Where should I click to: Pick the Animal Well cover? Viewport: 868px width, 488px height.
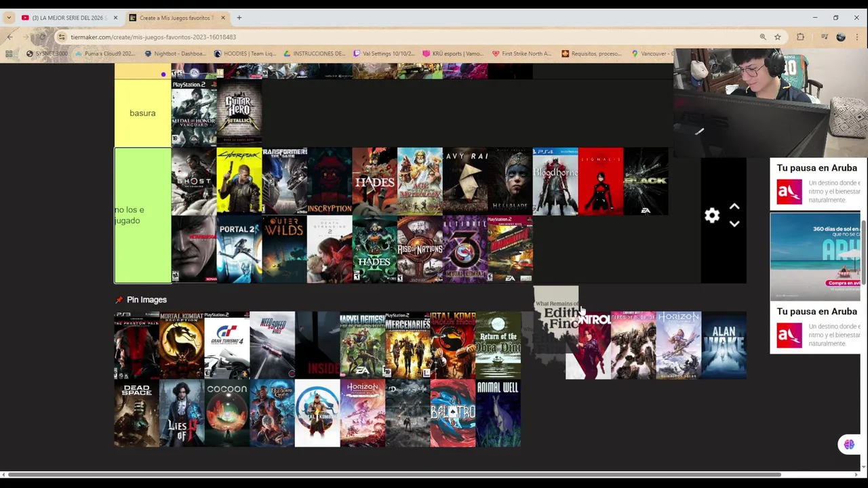tap(498, 413)
